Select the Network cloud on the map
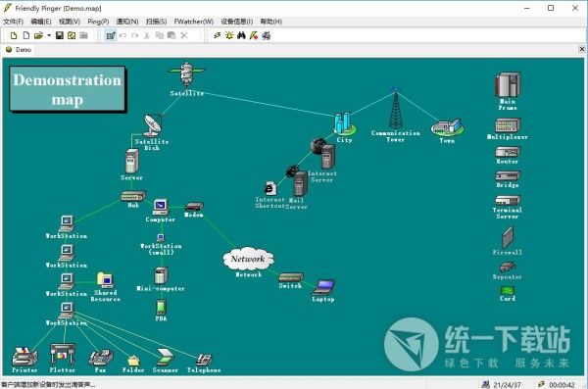Viewport: 588px width, 389px height. pyautogui.click(x=248, y=259)
